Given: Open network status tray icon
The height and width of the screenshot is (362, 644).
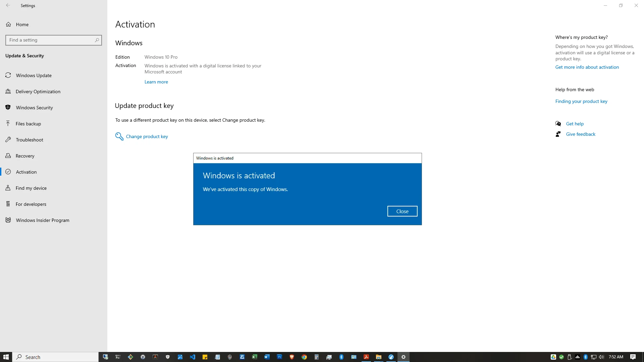Looking at the screenshot, I should pos(594,357).
